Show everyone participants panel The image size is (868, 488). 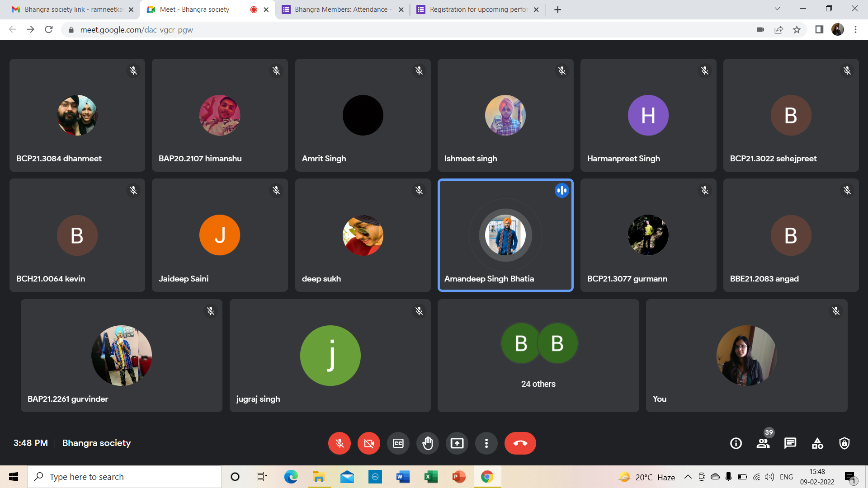pyautogui.click(x=763, y=443)
